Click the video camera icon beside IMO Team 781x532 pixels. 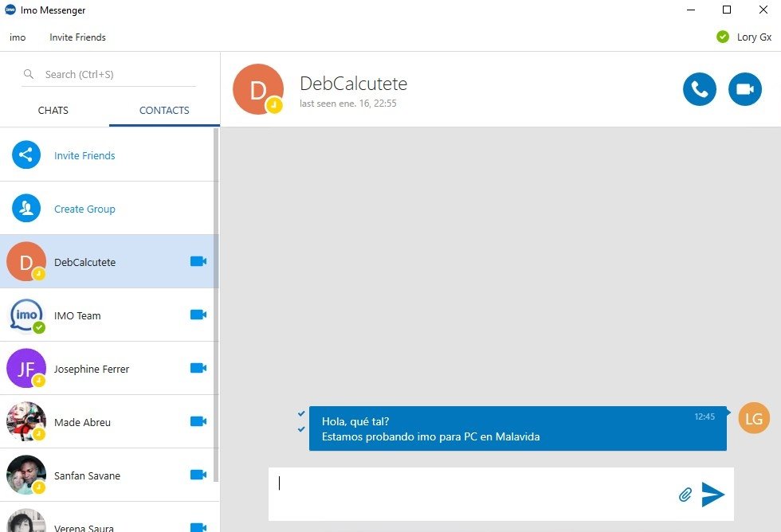[198, 315]
